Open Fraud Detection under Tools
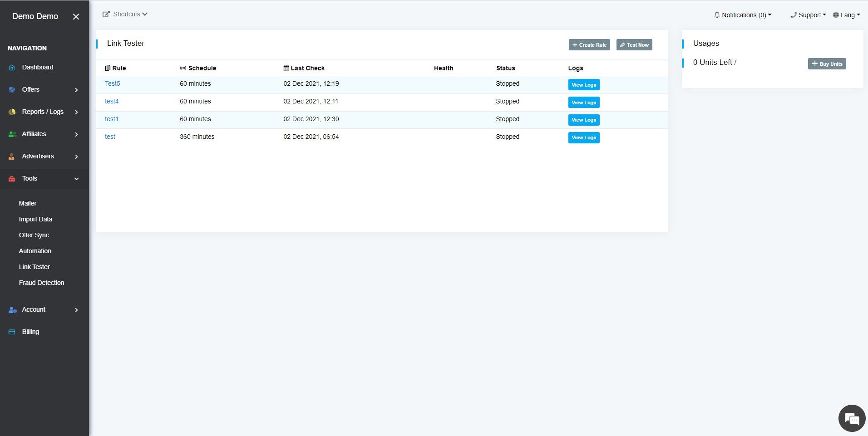Viewport: 868px width, 436px height. (x=42, y=283)
